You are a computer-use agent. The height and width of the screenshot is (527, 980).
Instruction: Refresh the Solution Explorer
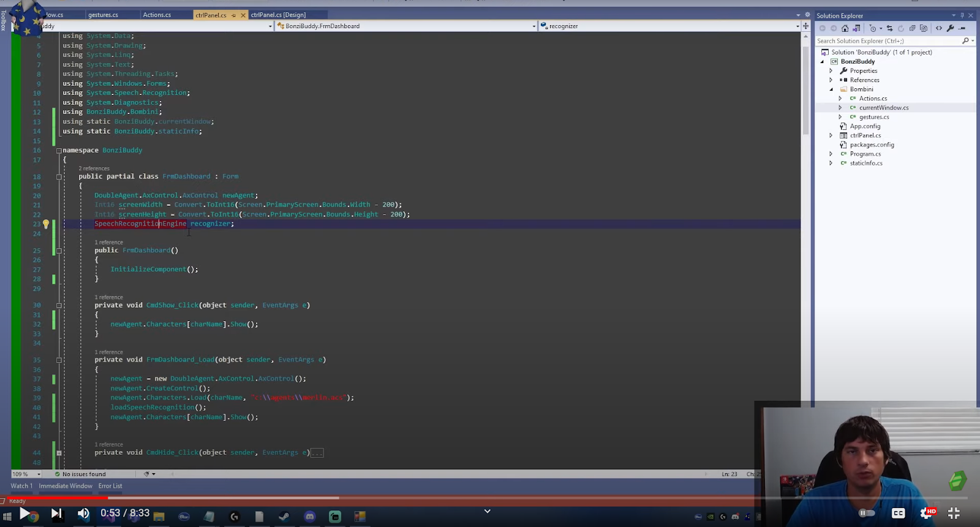tap(901, 28)
